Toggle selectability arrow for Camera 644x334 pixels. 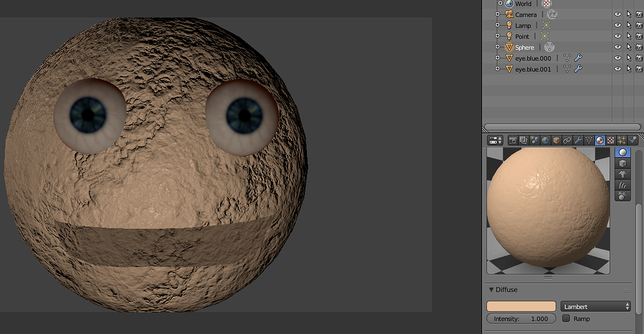click(x=629, y=14)
